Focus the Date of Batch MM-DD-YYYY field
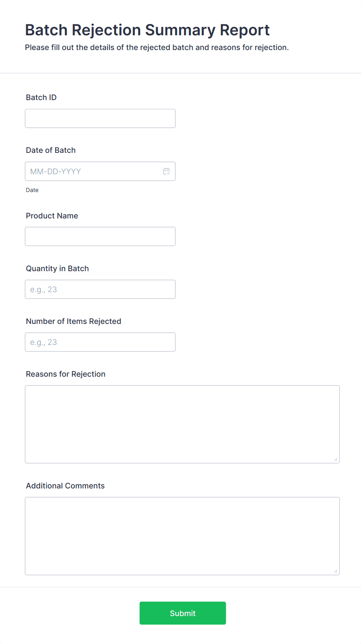The height and width of the screenshot is (644, 361). click(93, 171)
